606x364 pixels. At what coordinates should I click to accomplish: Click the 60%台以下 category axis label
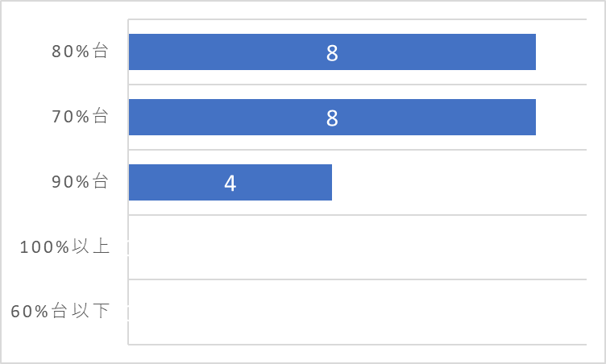click(x=60, y=311)
